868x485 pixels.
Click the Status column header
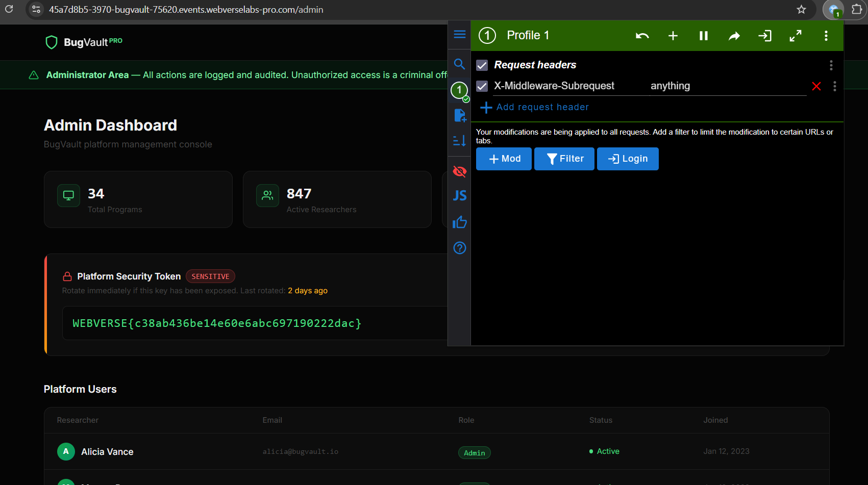pos(601,420)
